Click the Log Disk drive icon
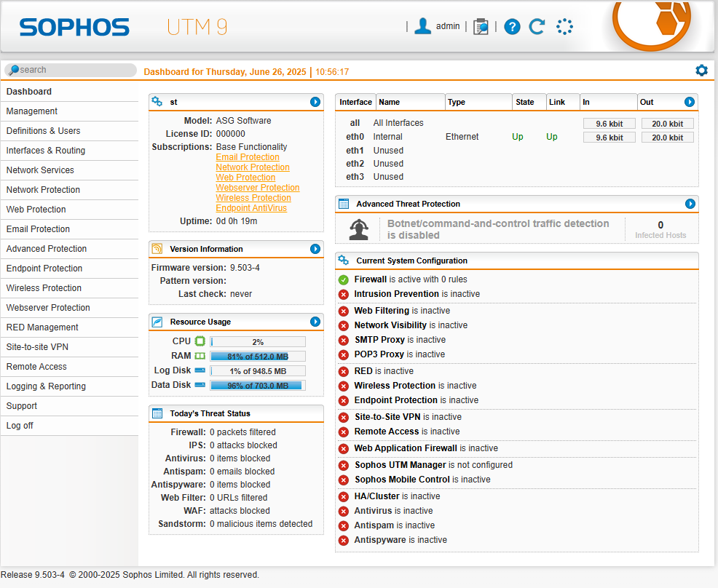This screenshot has width=718, height=588. 200,370
